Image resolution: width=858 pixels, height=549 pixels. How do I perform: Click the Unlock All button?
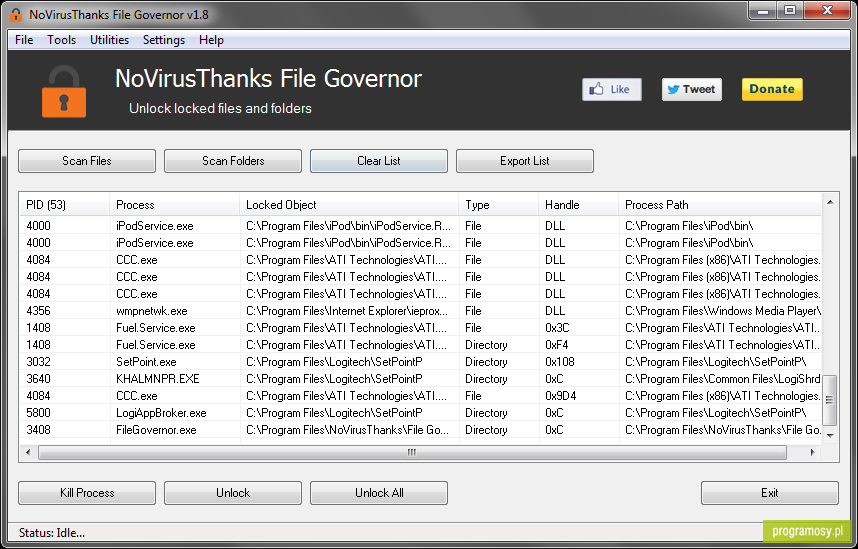379,493
